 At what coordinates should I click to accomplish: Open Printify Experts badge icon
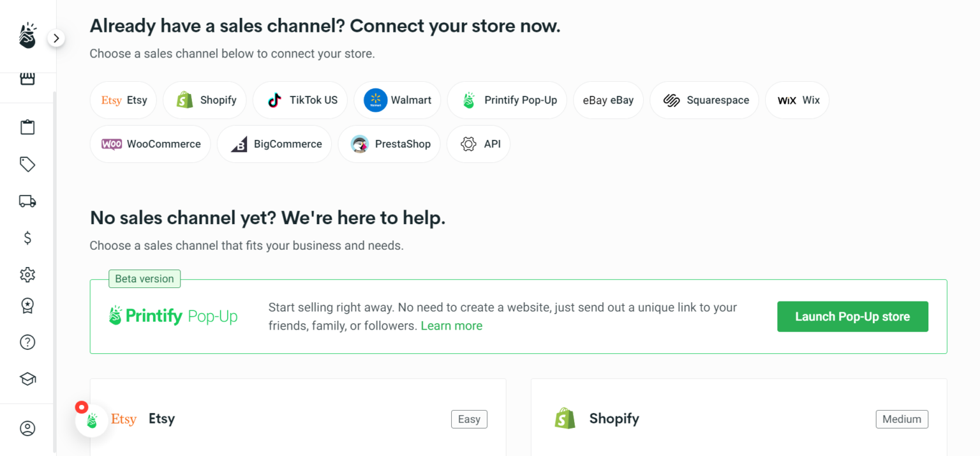(x=27, y=305)
